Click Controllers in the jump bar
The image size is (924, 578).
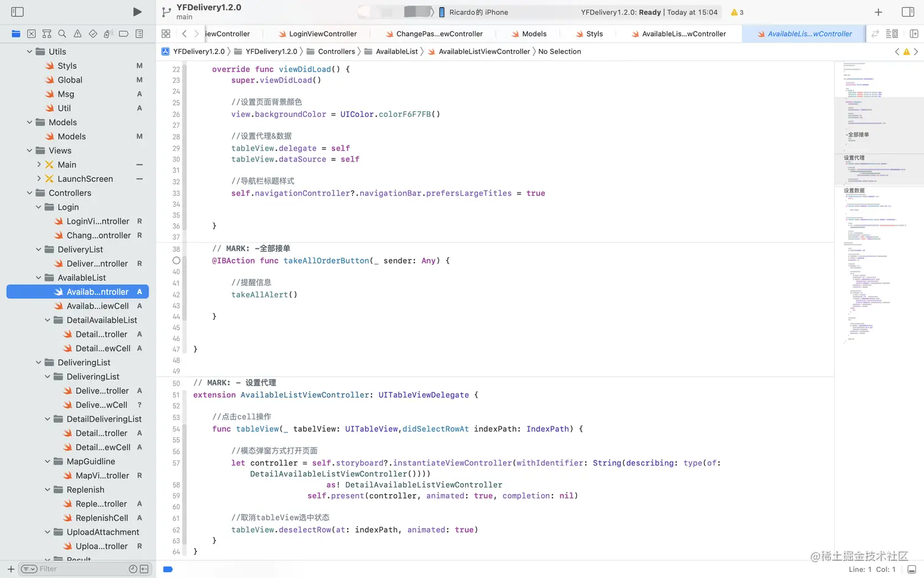(x=331, y=51)
